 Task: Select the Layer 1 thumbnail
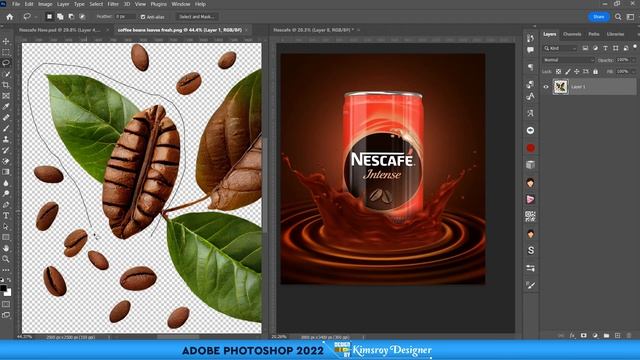(560, 87)
